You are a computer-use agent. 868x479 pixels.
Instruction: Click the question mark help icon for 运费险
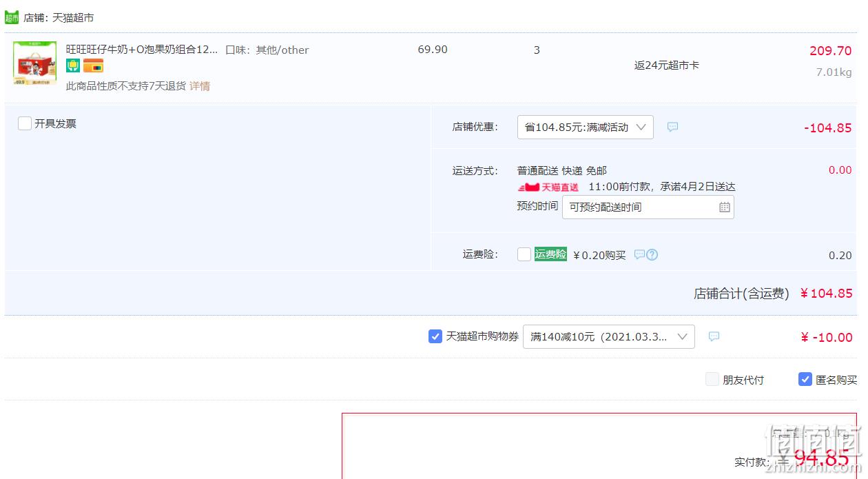coord(652,255)
